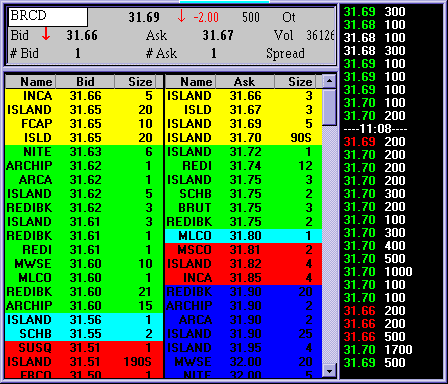Select the MSCO 31.81 ask row
The width and height of the screenshot is (448, 384).
click(244, 250)
